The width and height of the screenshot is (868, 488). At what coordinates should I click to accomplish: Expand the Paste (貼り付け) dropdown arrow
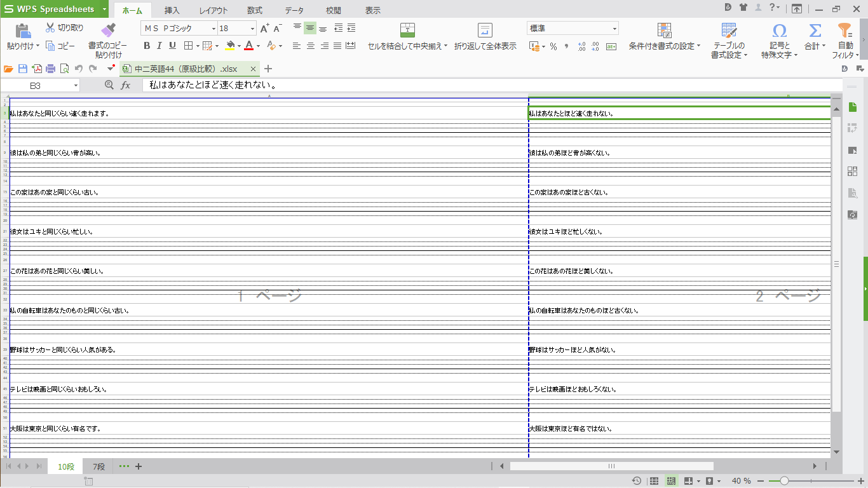38,46
